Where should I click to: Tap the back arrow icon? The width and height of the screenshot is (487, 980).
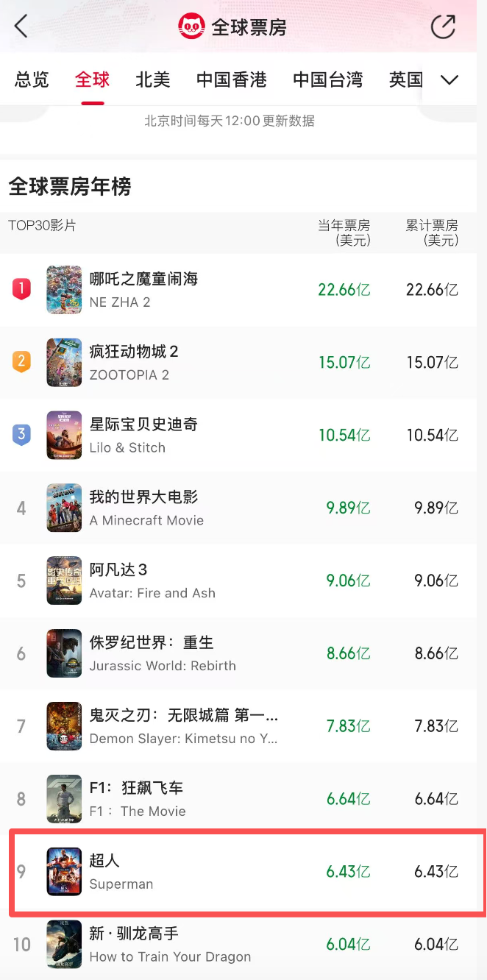pyautogui.click(x=21, y=27)
